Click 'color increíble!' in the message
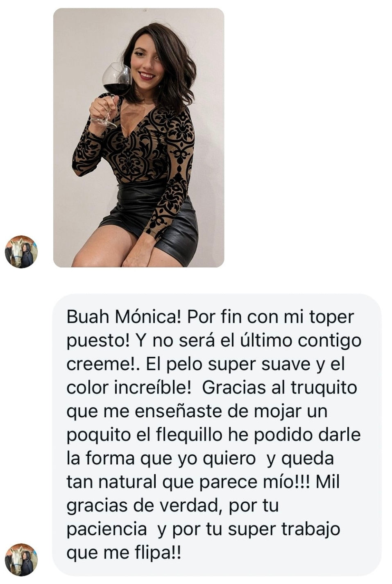Image resolution: width=392 pixels, height=584 pixels. click(x=129, y=387)
